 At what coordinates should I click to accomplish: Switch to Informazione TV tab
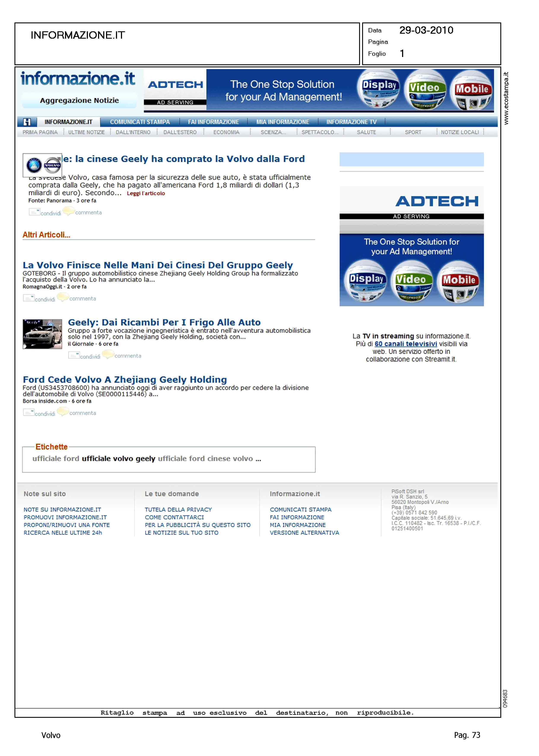tap(351, 122)
